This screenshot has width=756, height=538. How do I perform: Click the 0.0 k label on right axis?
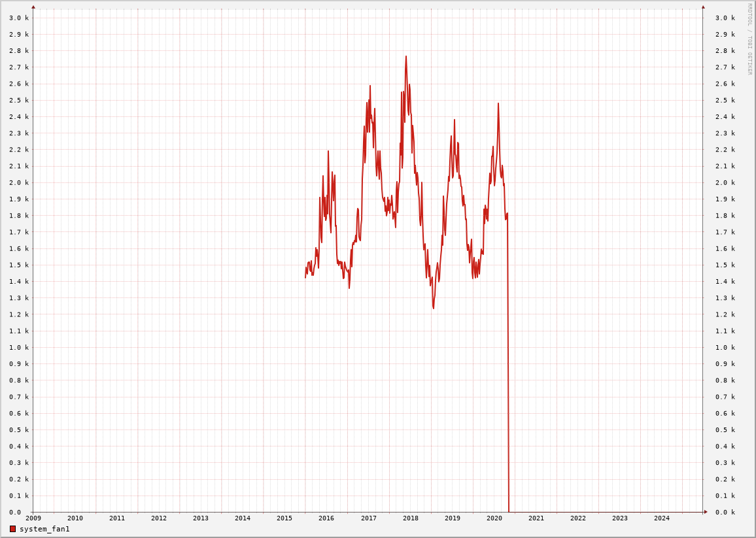point(725,513)
